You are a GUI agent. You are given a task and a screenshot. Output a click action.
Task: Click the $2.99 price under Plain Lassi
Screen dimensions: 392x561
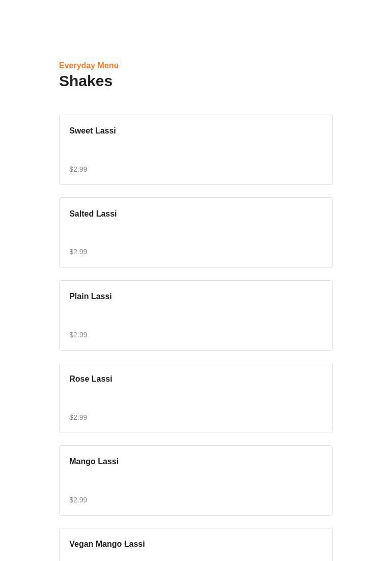[78, 335]
